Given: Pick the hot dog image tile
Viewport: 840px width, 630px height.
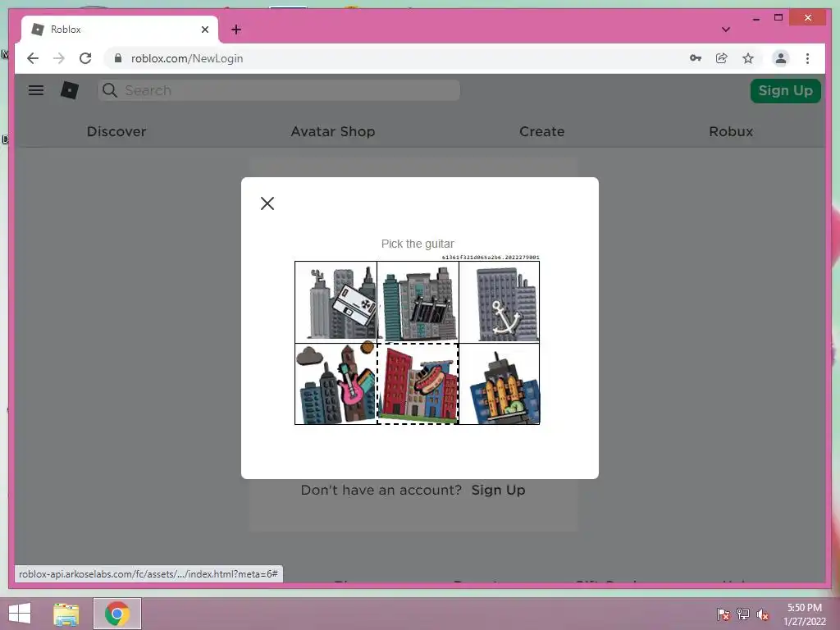Looking at the screenshot, I should (x=418, y=384).
